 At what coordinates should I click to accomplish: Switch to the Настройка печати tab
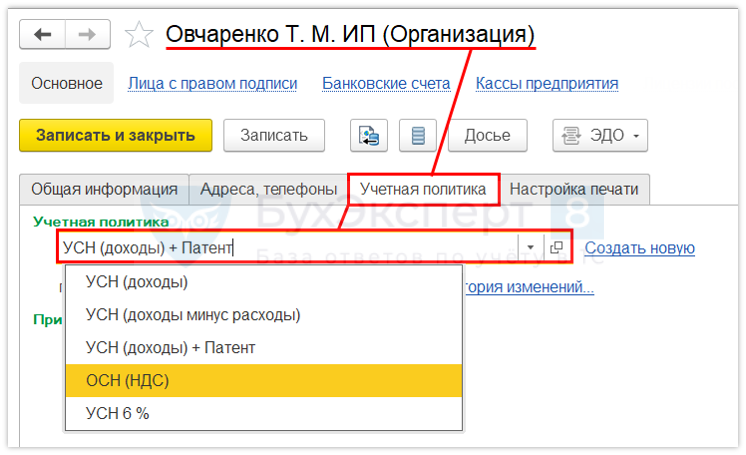pyautogui.click(x=574, y=189)
